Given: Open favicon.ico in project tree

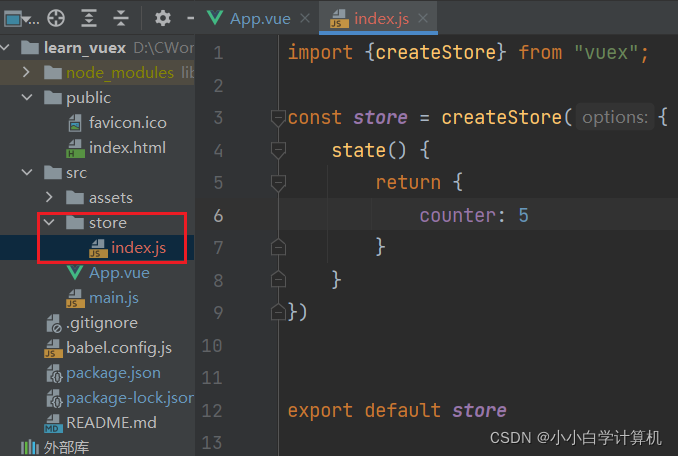Looking at the screenshot, I should tap(128, 123).
